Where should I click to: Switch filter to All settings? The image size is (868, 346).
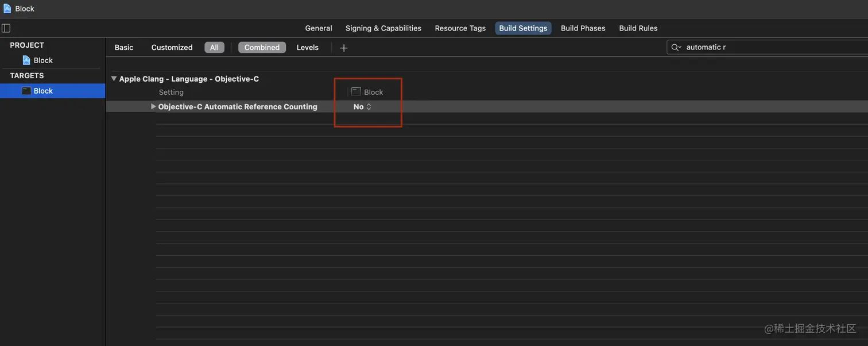pyautogui.click(x=214, y=48)
